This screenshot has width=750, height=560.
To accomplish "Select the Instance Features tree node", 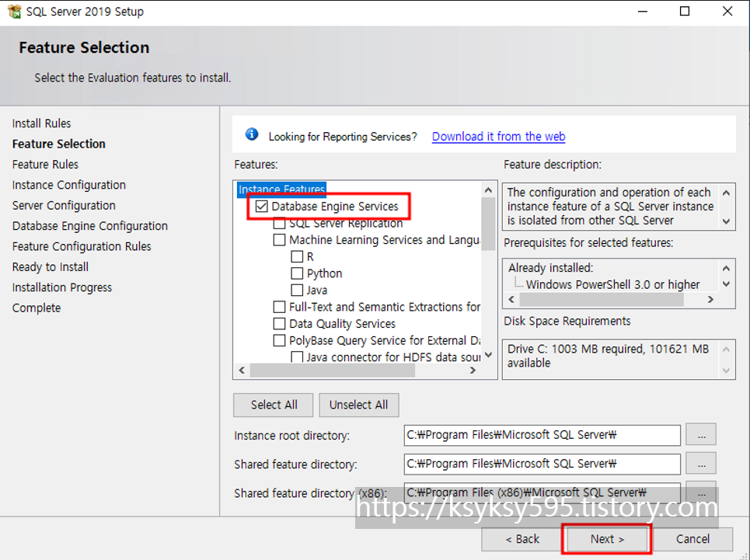I will pyautogui.click(x=281, y=190).
